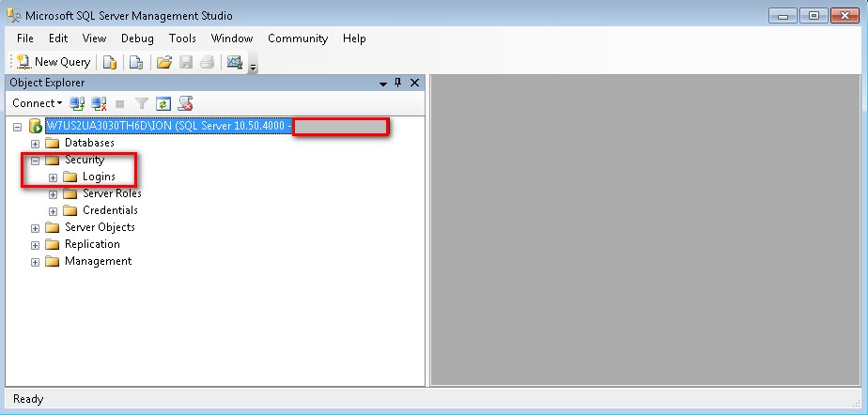Open the Window menu
Viewport: 868px width, 415px height.
point(232,38)
